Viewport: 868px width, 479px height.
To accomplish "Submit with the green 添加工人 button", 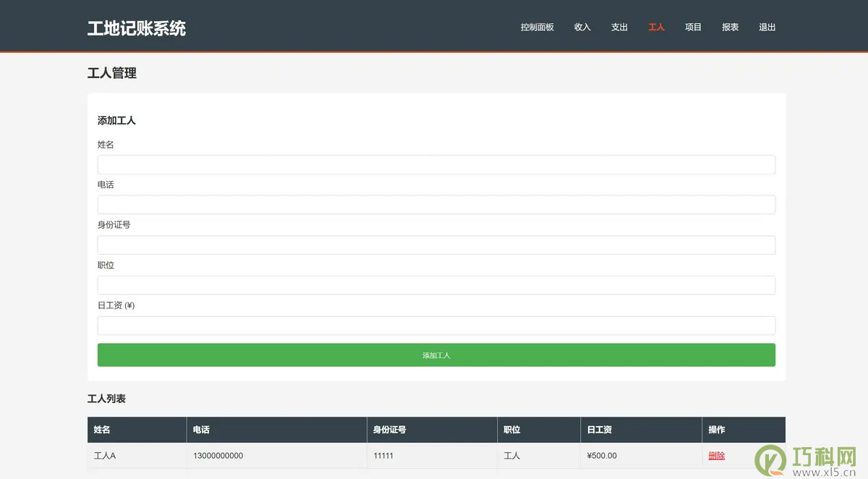I will tap(436, 355).
